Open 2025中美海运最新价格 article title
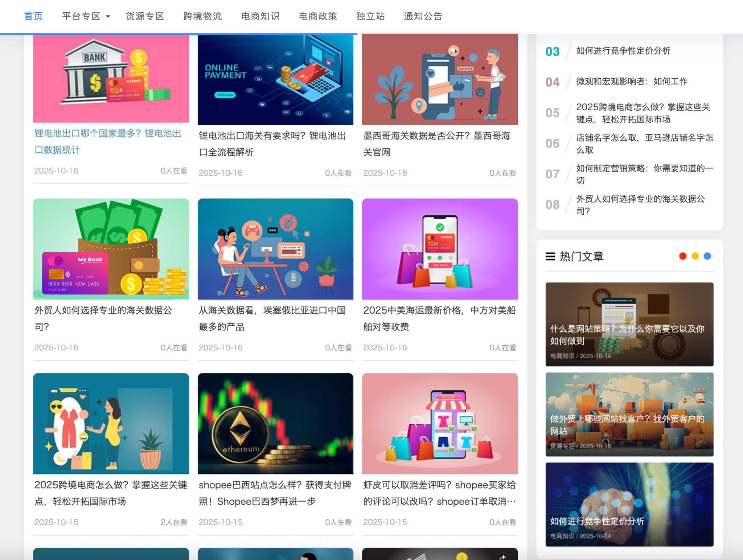The height and width of the screenshot is (560, 743). pos(439,318)
